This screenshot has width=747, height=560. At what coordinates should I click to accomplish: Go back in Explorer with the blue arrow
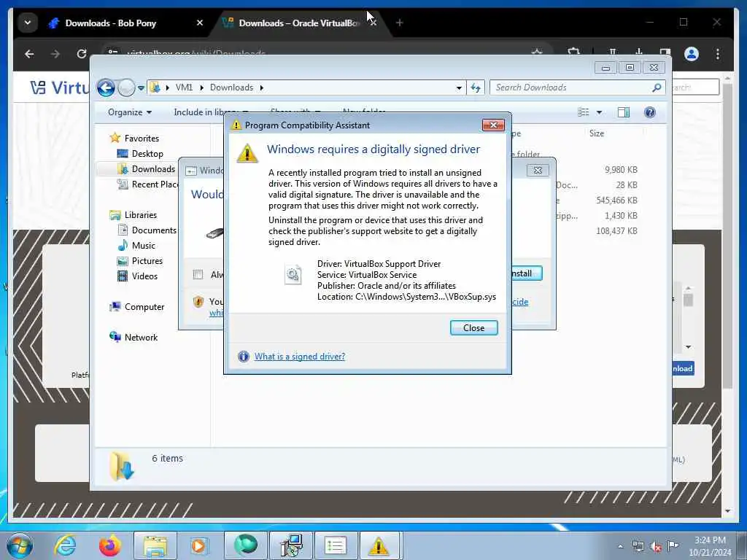[106, 87]
